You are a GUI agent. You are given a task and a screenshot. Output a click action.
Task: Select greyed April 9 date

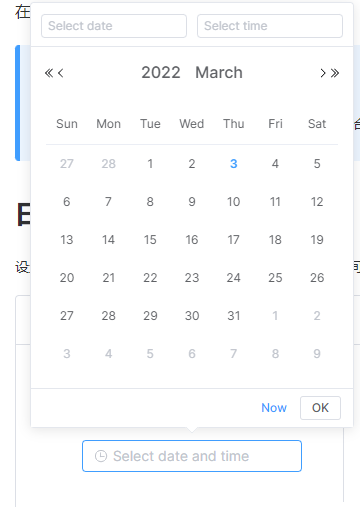pyautogui.click(x=317, y=354)
